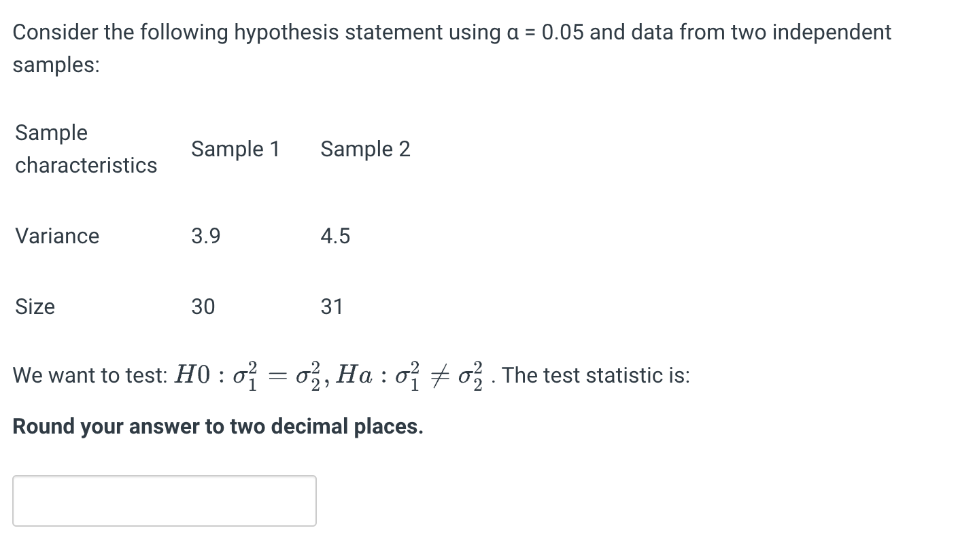Click the 'We want to test:' text
The width and height of the screenshot is (975, 560).
tap(90, 375)
